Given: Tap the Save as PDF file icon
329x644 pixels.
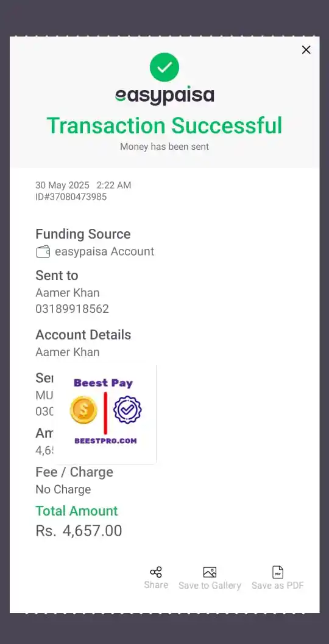Looking at the screenshot, I should (x=278, y=572).
